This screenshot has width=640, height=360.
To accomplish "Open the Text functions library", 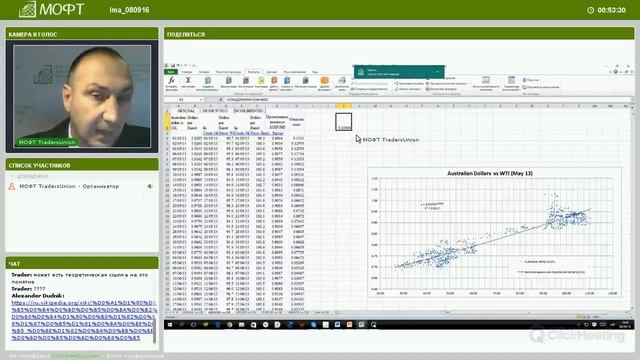I will click(261, 82).
